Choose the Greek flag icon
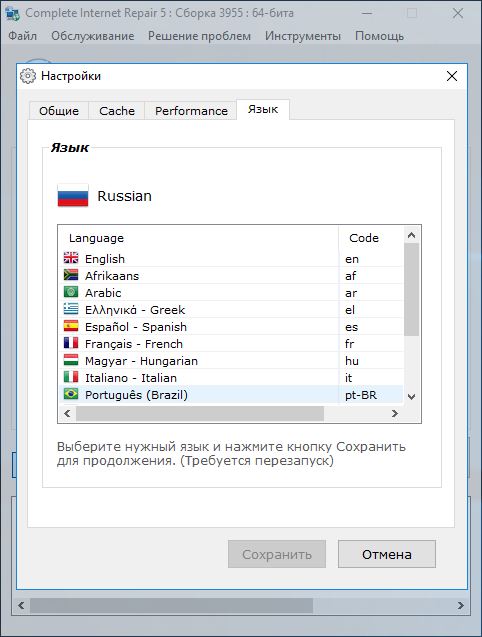The height and width of the screenshot is (637, 482). pos(71,309)
